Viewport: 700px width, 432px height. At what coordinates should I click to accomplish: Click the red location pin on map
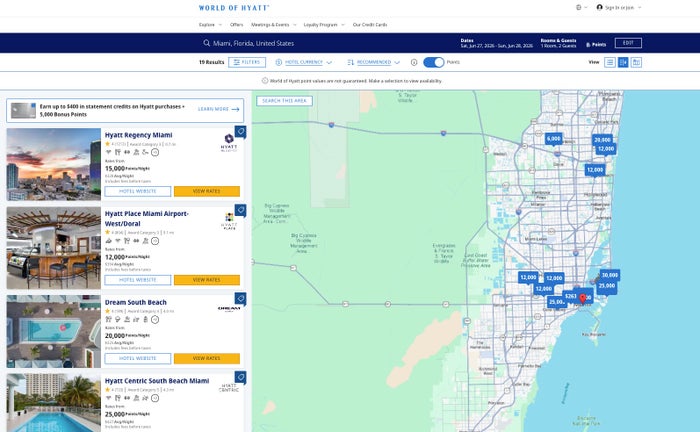click(x=582, y=298)
